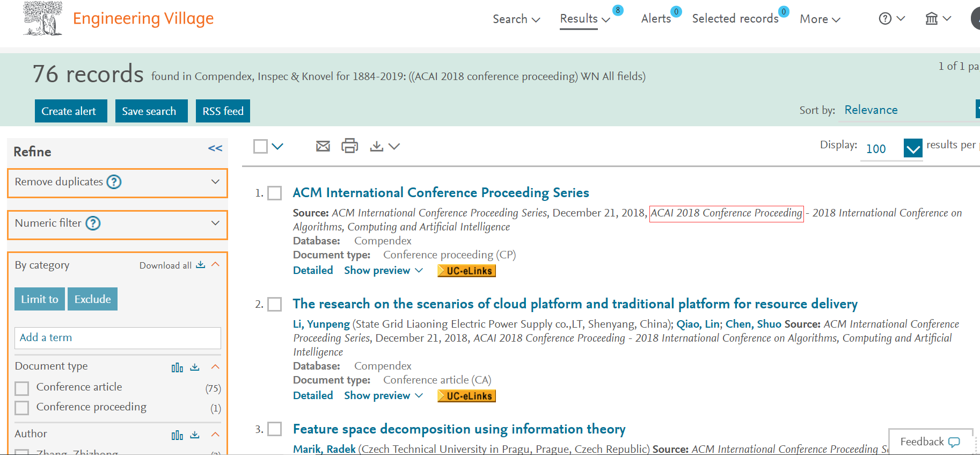980x455 pixels.
Task: Check the Conference article filter checkbox
Action: [x=22, y=388]
